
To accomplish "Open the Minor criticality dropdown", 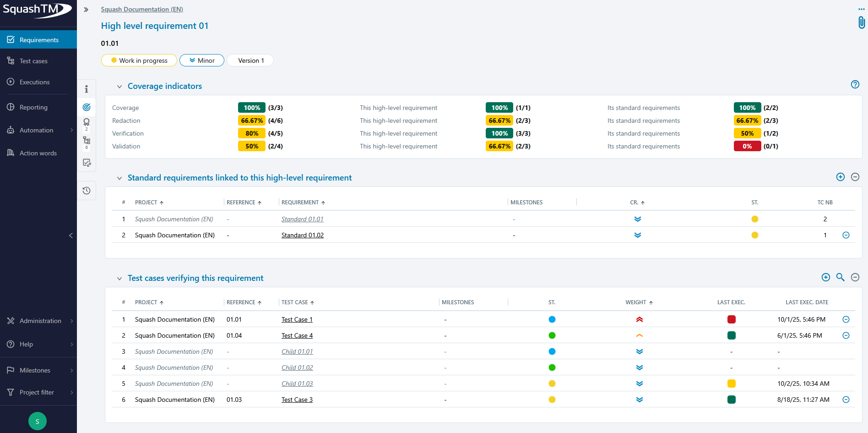I will 201,60.
